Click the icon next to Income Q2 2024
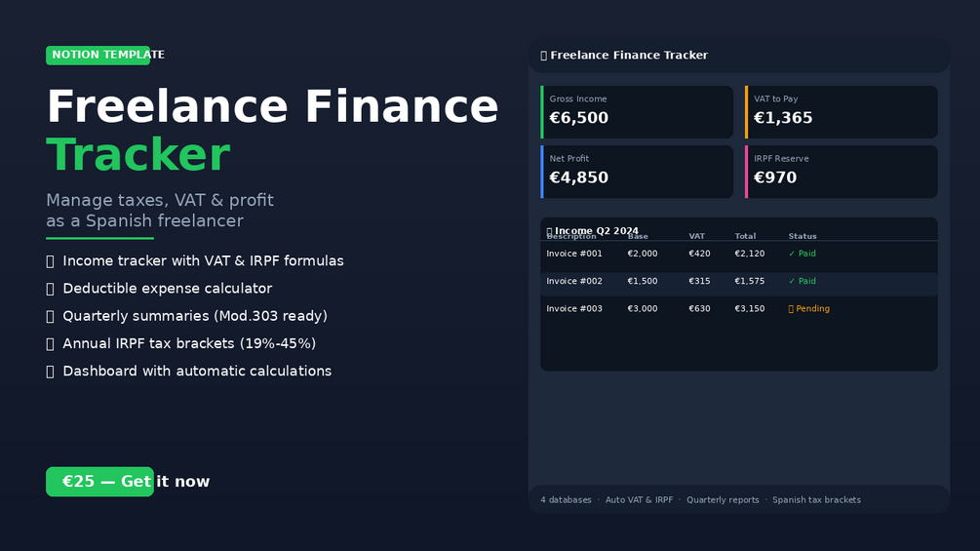980x551 pixels. (x=549, y=231)
